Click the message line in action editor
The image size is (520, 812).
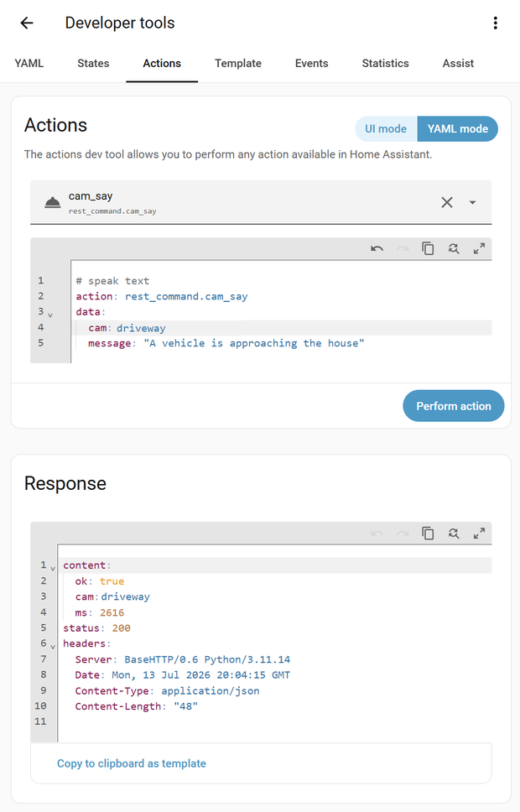pyautogui.click(x=226, y=343)
